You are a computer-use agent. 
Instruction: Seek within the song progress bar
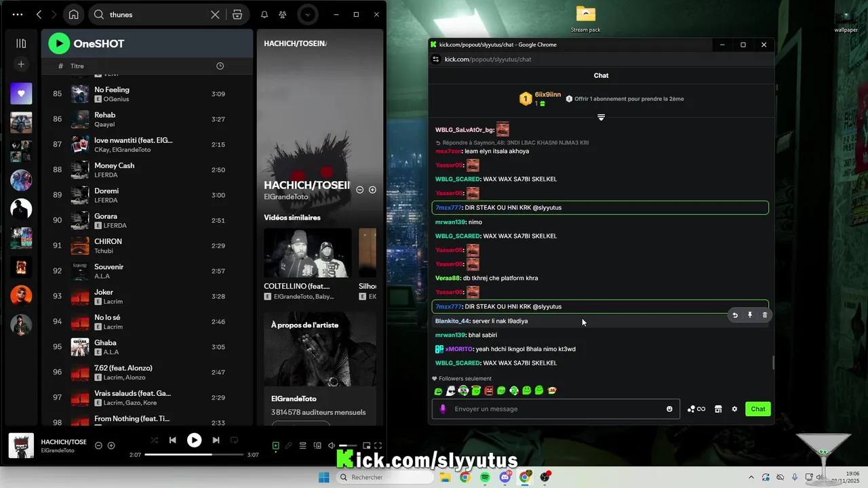[194, 455]
